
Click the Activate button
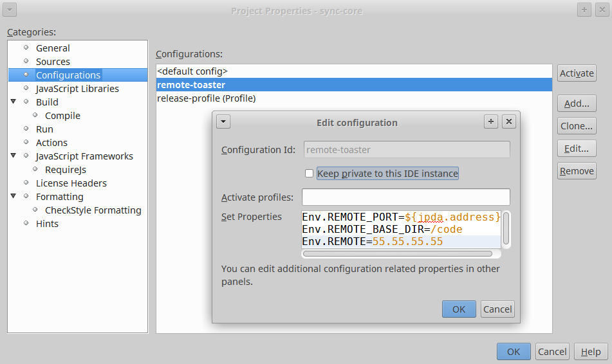pos(577,73)
